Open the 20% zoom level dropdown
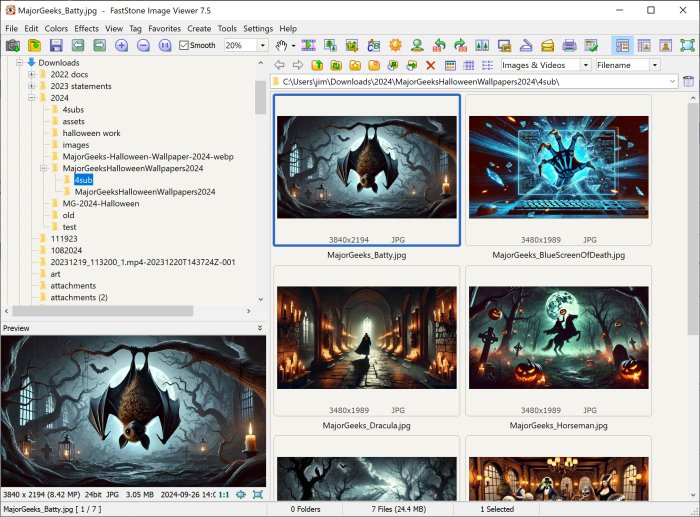Viewport: 700px width, 517px height. [x=262, y=45]
